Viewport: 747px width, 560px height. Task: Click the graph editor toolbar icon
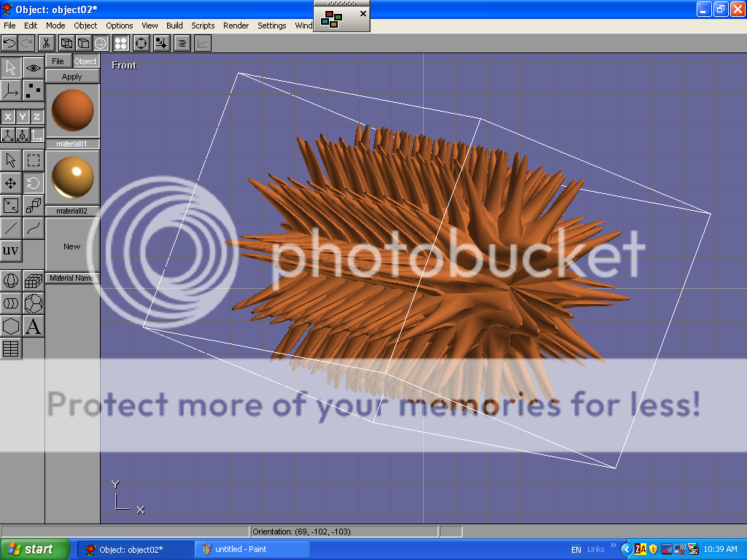point(203,43)
